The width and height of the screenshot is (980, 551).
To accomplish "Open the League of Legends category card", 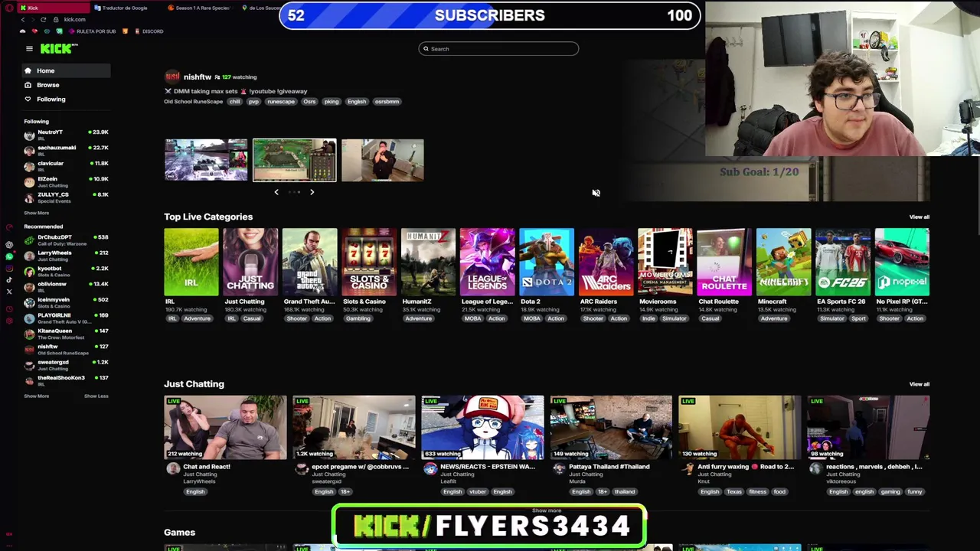I will click(487, 262).
